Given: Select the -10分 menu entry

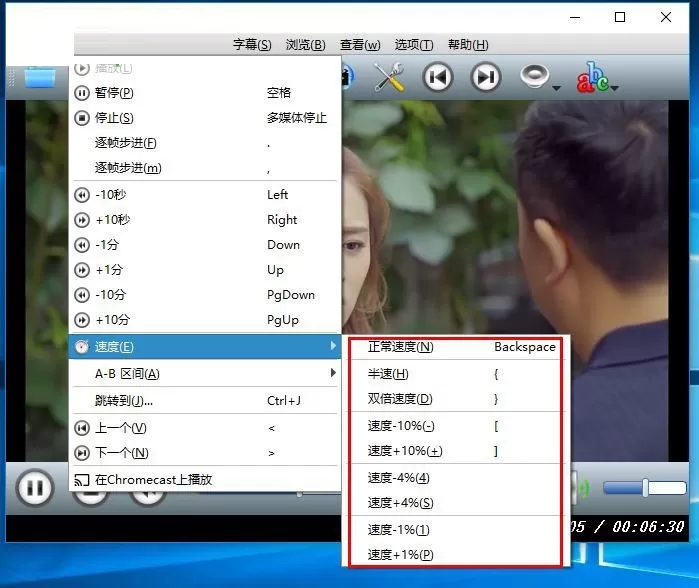Looking at the screenshot, I should (205, 295).
